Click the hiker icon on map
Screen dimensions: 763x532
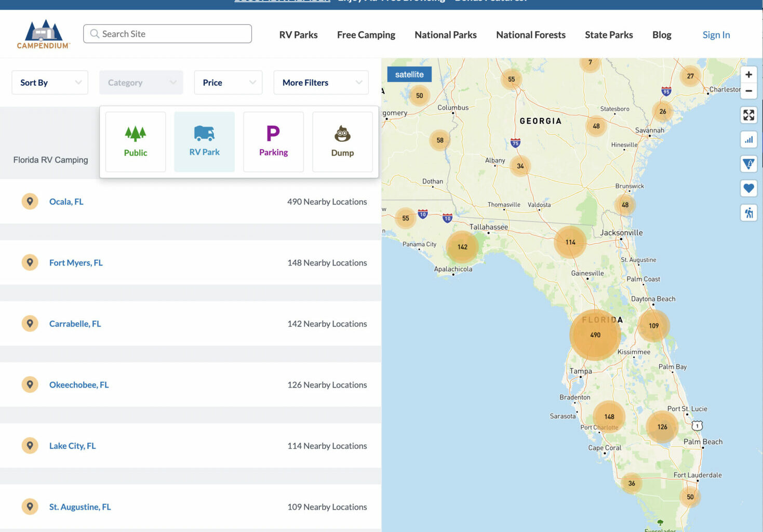click(748, 212)
